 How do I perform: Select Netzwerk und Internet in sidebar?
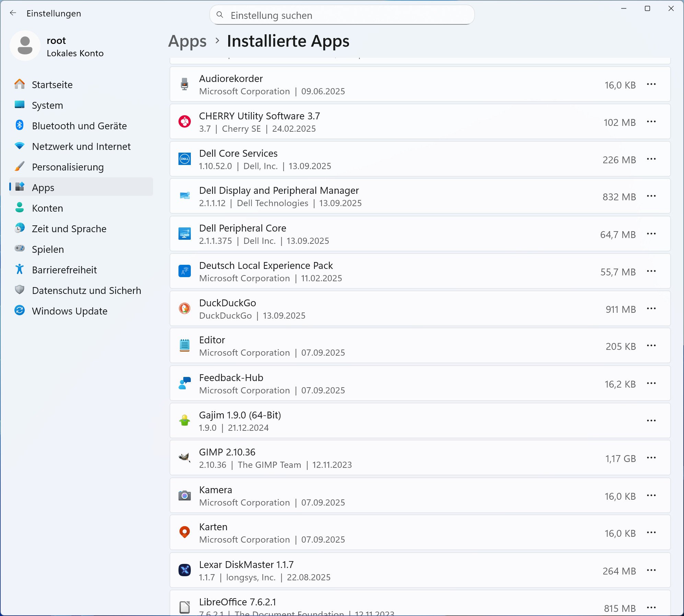pos(81,146)
